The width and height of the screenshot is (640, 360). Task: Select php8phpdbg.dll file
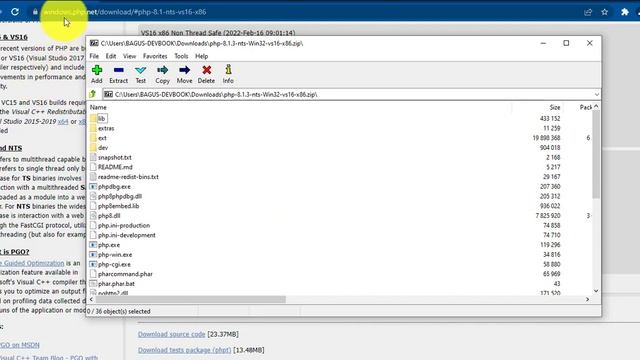pos(120,196)
